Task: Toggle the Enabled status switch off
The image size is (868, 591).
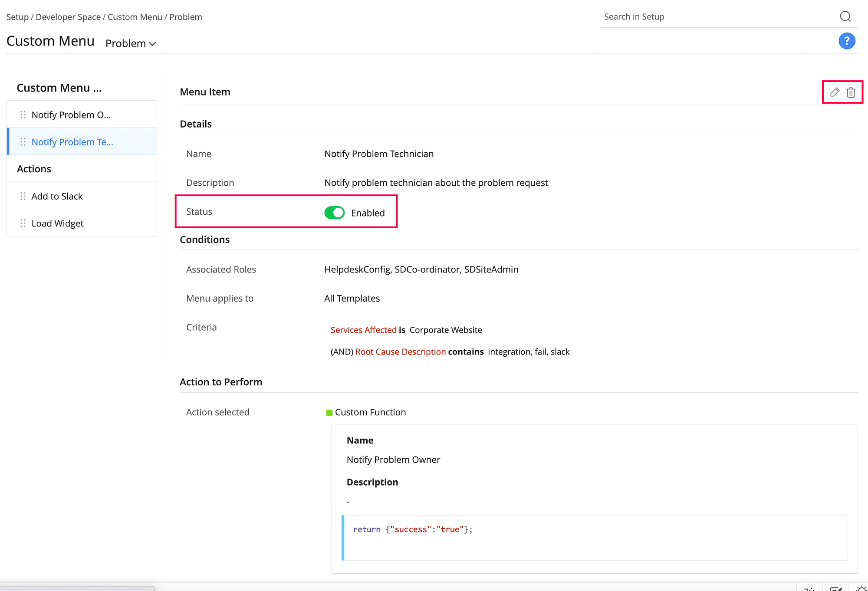Action: click(x=334, y=213)
